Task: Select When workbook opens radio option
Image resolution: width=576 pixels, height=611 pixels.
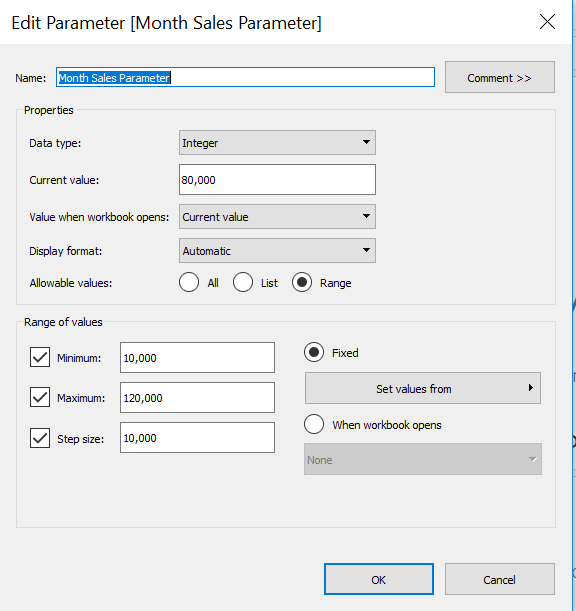Action: point(314,424)
